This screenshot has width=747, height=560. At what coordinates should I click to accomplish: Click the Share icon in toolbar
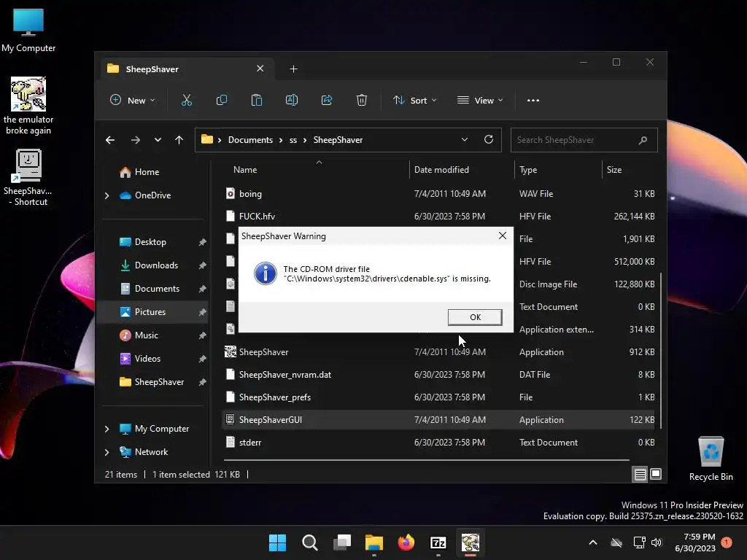(x=327, y=101)
